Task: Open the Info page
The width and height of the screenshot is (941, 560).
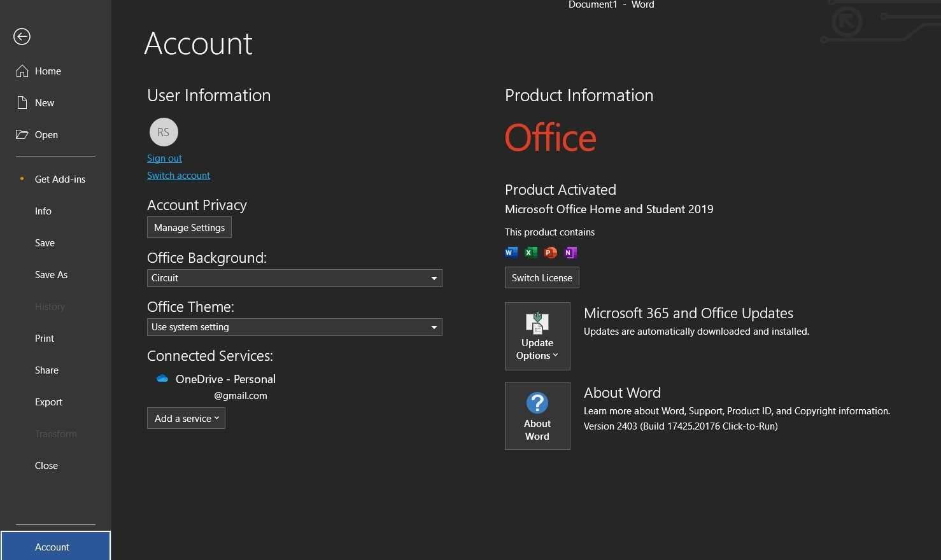Action: (x=55, y=211)
